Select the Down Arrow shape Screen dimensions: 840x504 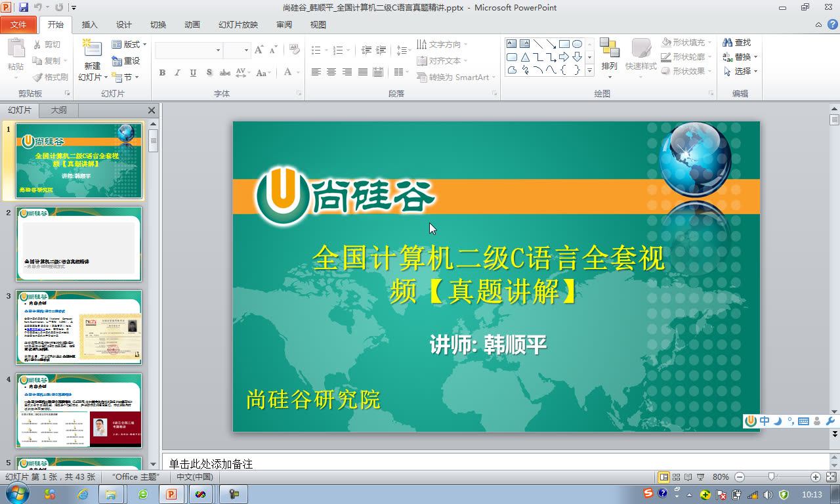(577, 57)
